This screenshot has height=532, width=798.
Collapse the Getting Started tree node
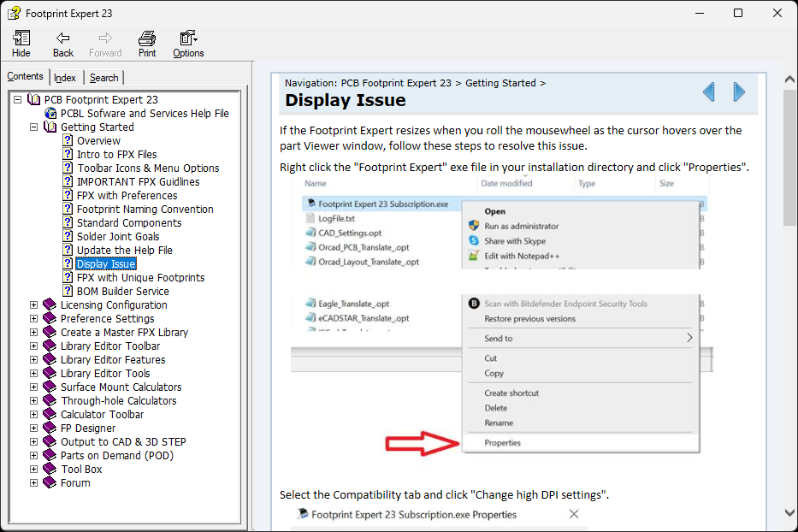click(x=33, y=127)
